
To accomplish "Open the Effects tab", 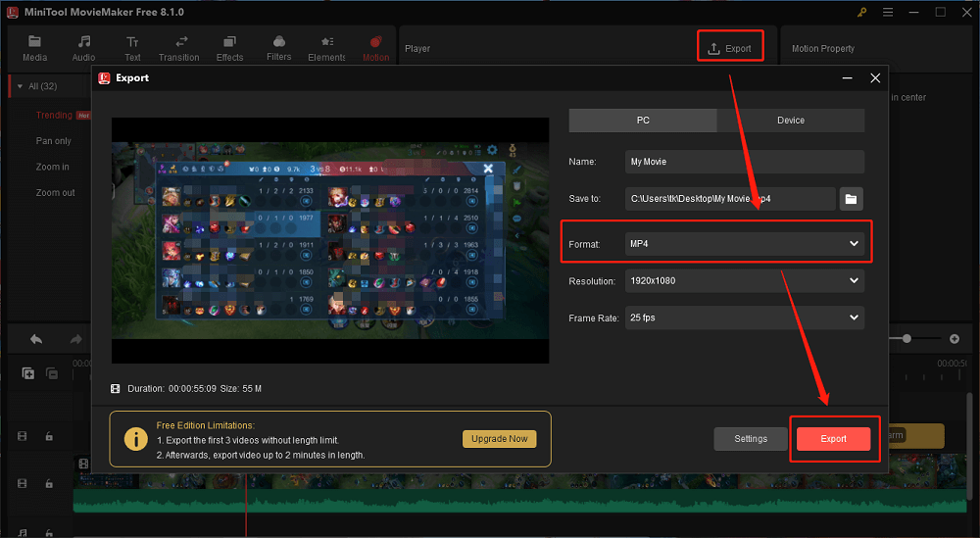I will pos(229,49).
